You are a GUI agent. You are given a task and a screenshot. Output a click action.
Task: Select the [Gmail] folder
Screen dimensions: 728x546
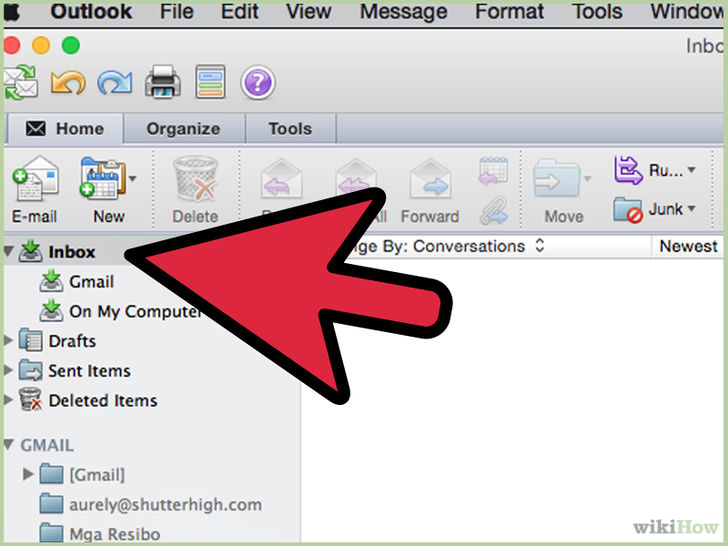[83, 474]
